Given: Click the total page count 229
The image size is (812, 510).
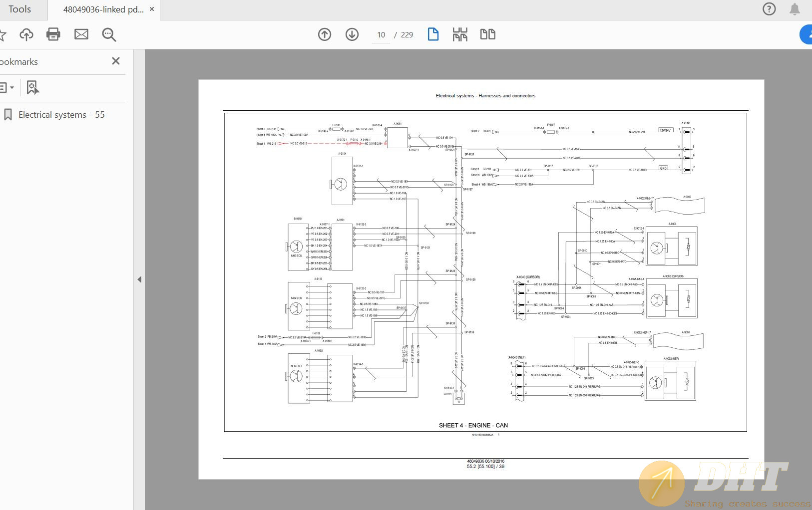Looking at the screenshot, I should point(407,35).
